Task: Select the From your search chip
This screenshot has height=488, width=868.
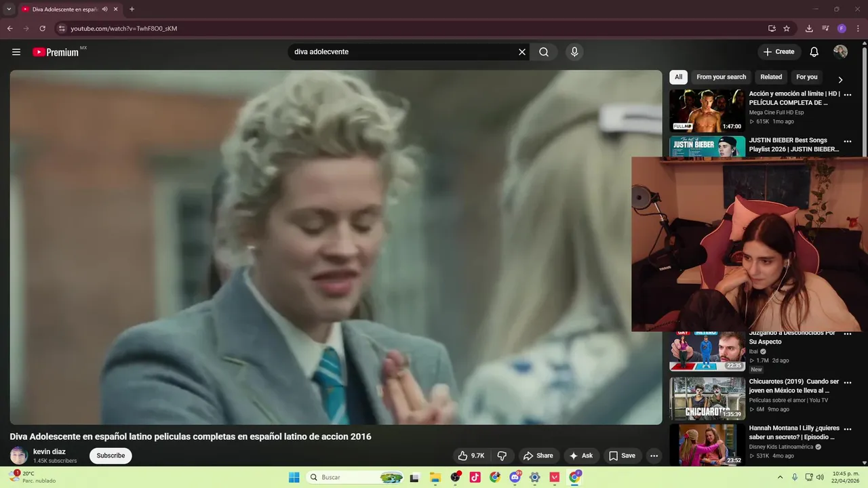Action: (x=721, y=77)
